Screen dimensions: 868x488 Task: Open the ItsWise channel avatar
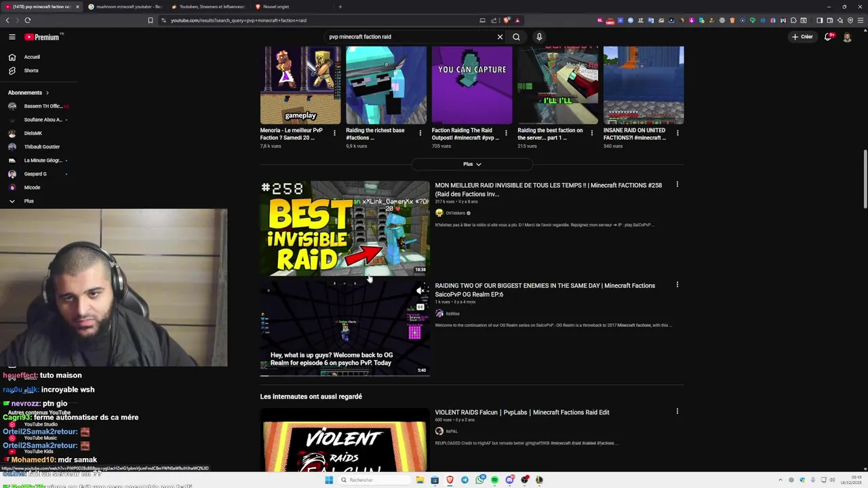click(439, 313)
